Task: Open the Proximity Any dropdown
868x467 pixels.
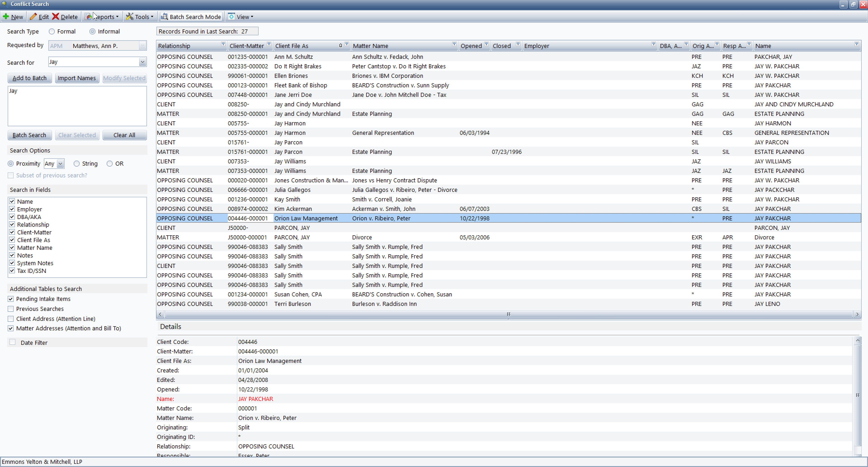Action: pyautogui.click(x=60, y=164)
